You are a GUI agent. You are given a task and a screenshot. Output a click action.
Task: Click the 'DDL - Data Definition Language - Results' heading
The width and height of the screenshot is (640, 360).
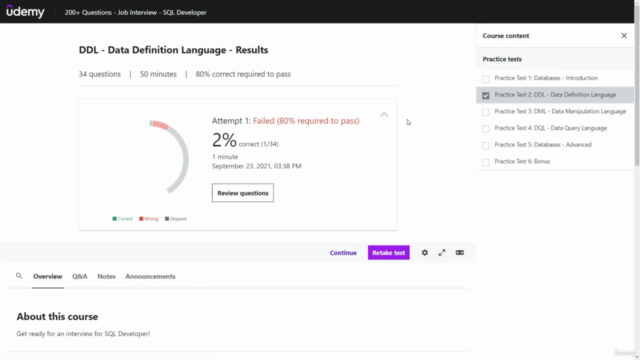(173, 50)
